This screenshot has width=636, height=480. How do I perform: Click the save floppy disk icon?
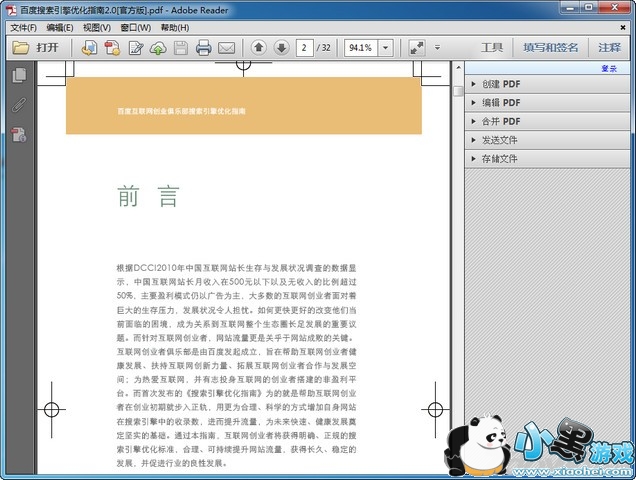181,47
